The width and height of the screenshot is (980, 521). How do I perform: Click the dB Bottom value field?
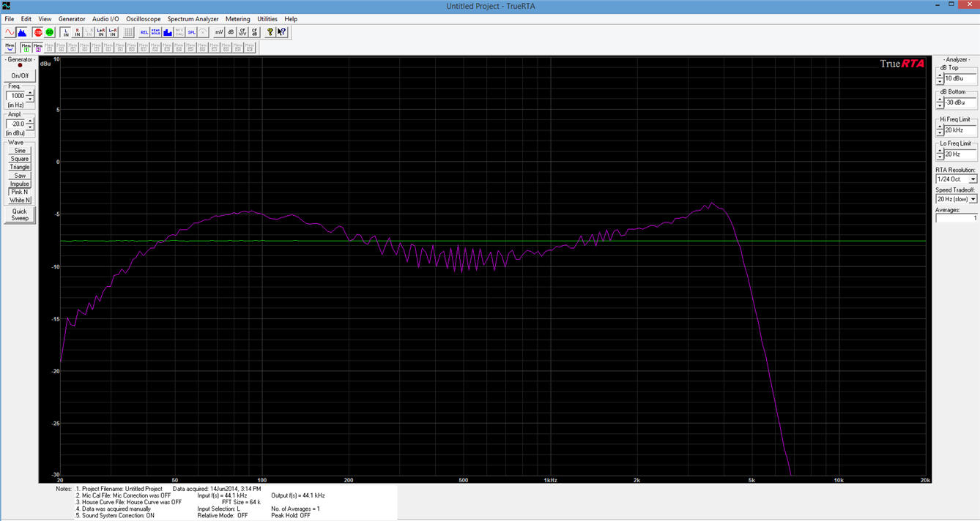(960, 102)
